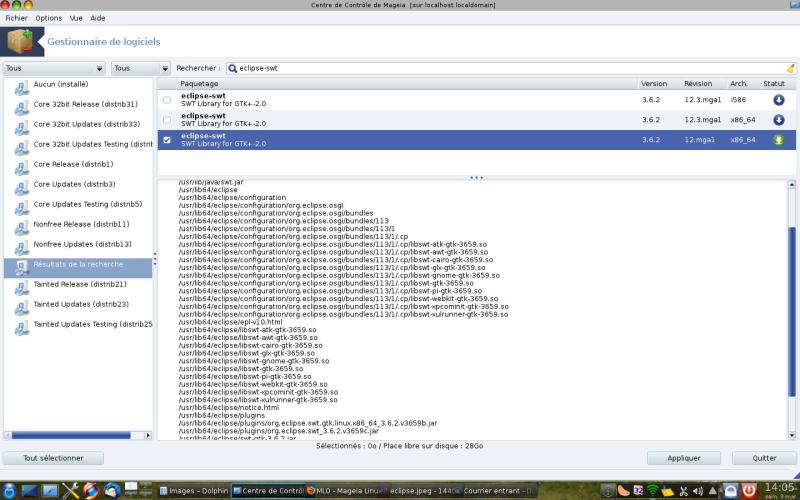The image size is (800, 500).
Task: Click the red power button icon in the taskbar
Action: coord(749,491)
